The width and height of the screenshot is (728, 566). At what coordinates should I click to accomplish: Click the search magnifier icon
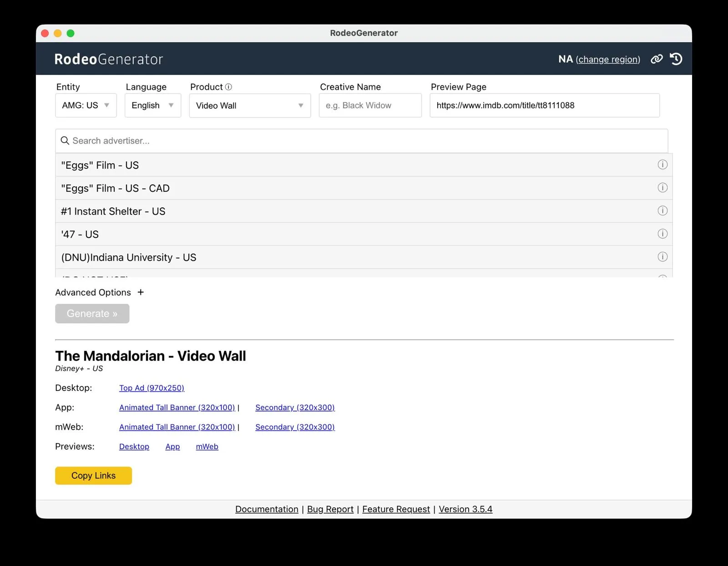65,141
